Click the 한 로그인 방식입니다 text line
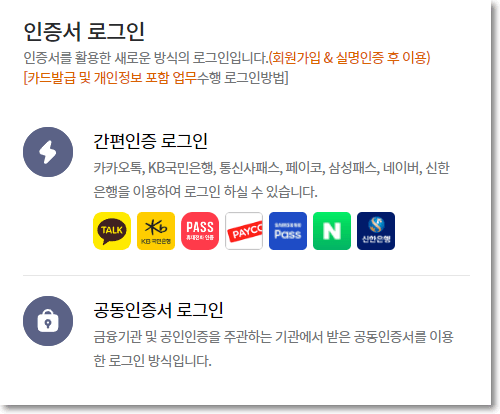 (152, 361)
